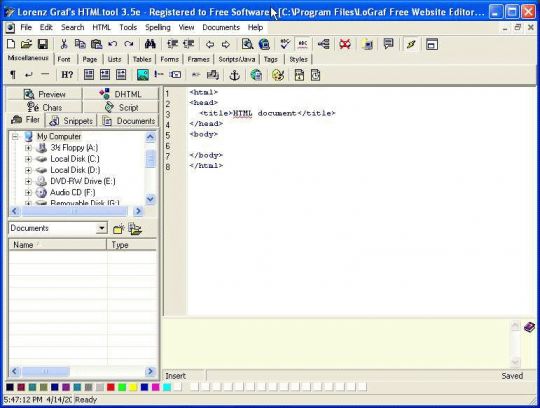Switch to the Tables toolbar tab
This screenshot has width=540, height=408.
click(x=142, y=59)
